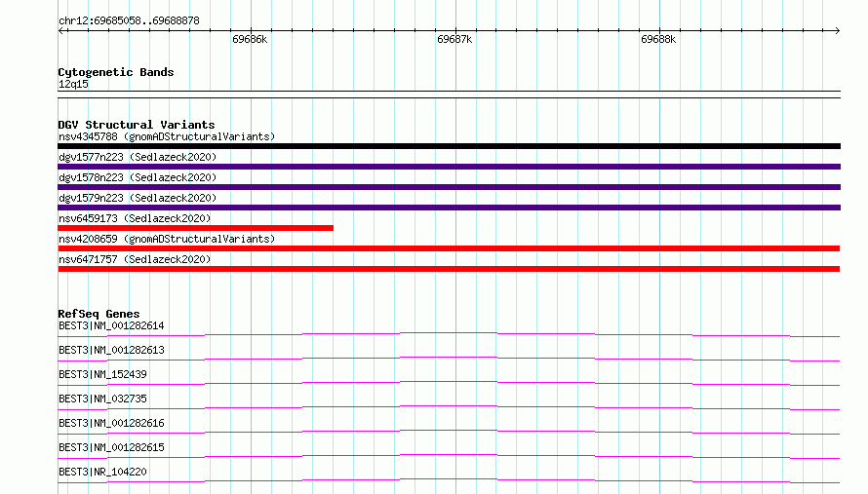This screenshot has width=868, height=494.
Task: Click the purple dgv1579n223 variant bar
Action: (x=449, y=208)
